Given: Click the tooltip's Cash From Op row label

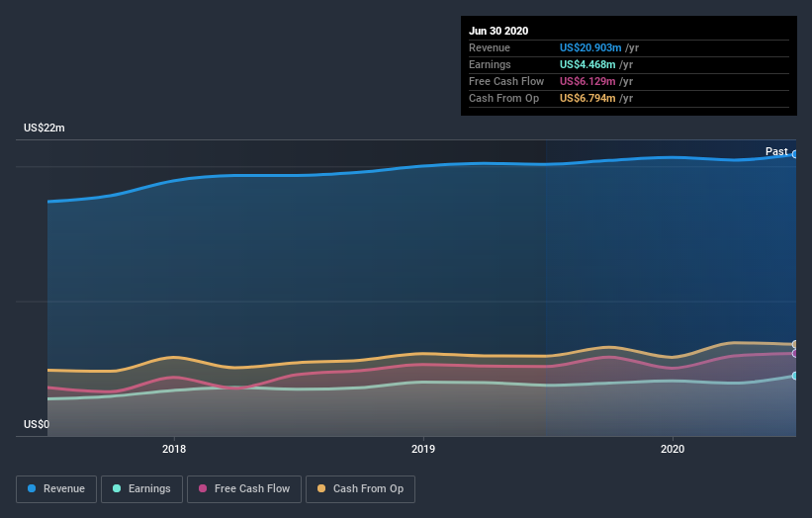Looking at the screenshot, I should pyautogui.click(x=503, y=98).
